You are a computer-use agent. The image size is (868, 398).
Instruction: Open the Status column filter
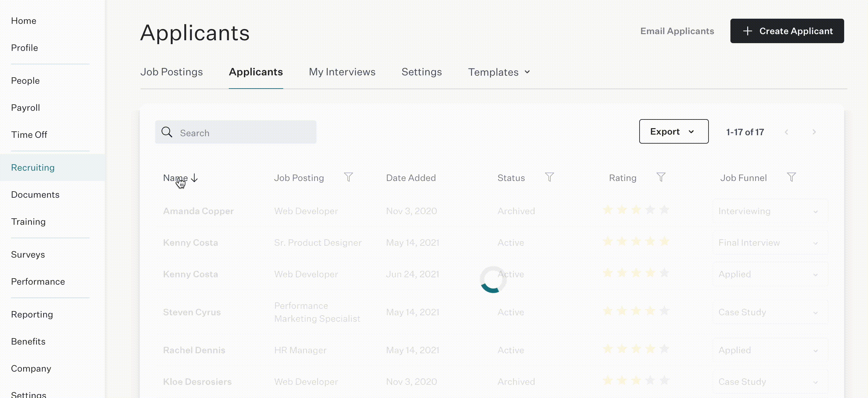click(549, 177)
